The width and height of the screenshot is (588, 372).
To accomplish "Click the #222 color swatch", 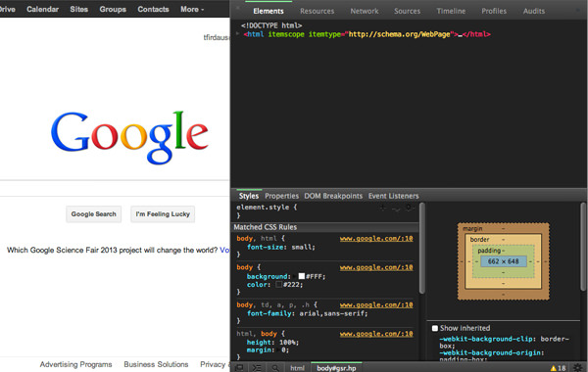I will click(x=278, y=285).
